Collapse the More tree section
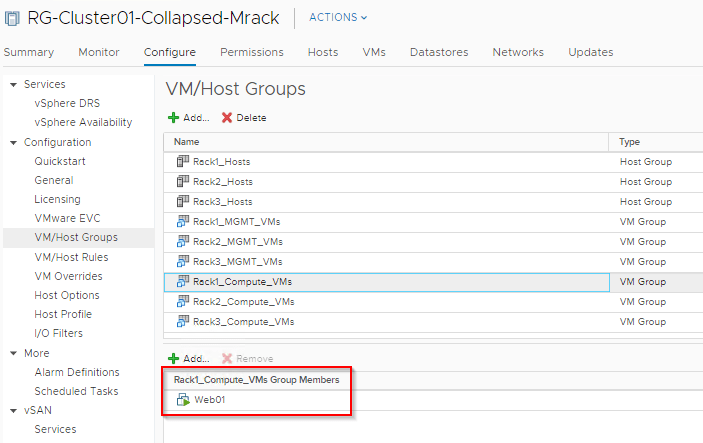Image resolution: width=703 pixels, height=443 pixels. 13,353
